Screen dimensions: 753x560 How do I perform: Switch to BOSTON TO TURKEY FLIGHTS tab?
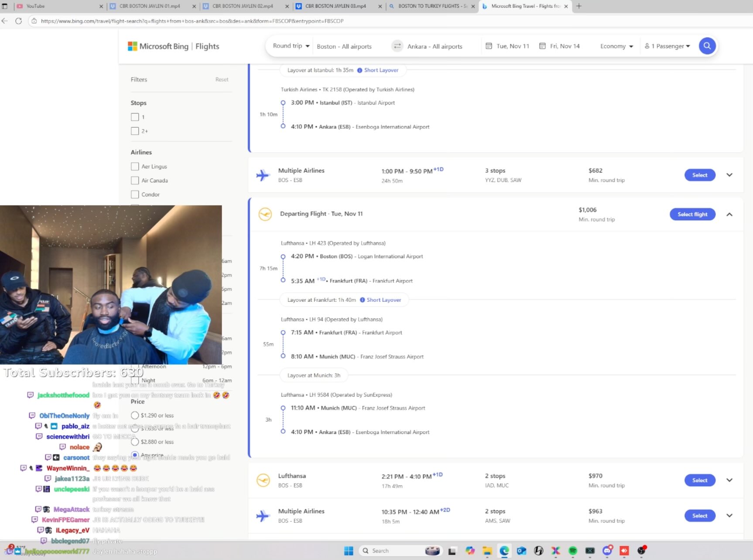pos(431,6)
